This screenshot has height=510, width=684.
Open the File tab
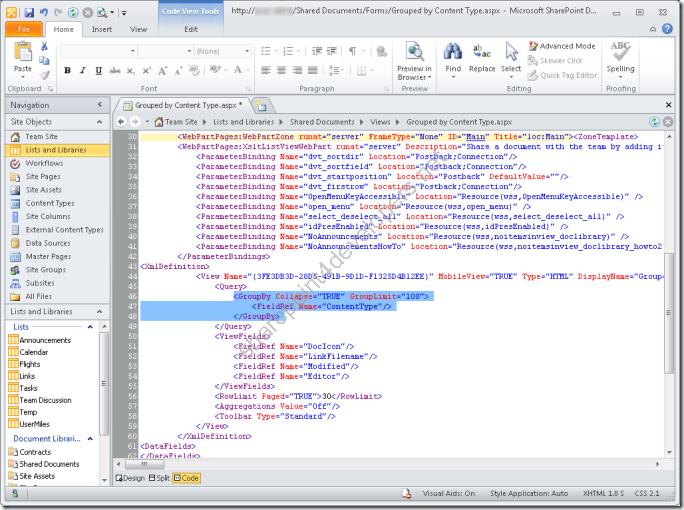[x=24, y=29]
